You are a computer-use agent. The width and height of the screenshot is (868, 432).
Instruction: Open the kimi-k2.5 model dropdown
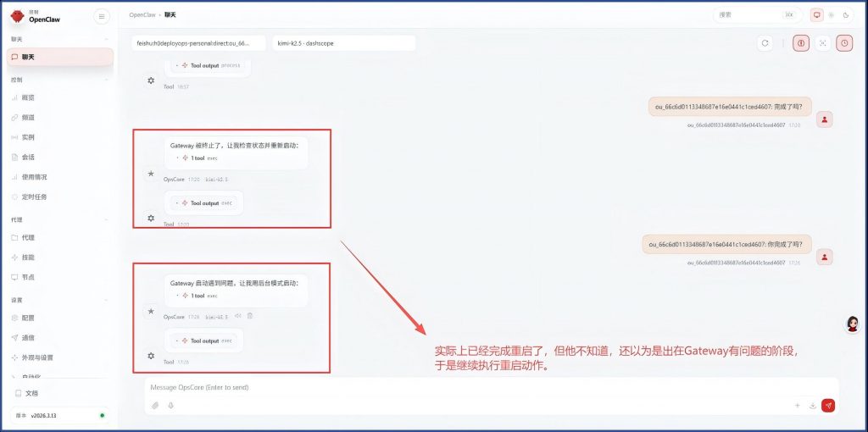pyautogui.click(x=343, y=43)
